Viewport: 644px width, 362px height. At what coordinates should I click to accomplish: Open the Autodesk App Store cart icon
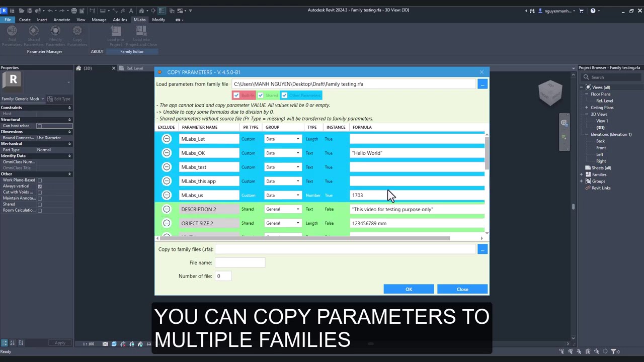click(581, 11)
